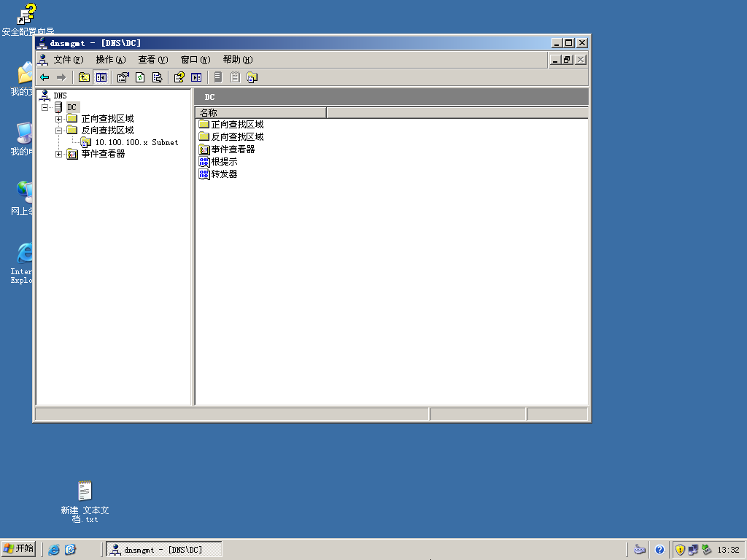Open the 文件(F) menu
Screen dimensions: 747x560
click(x=68, y=60)
